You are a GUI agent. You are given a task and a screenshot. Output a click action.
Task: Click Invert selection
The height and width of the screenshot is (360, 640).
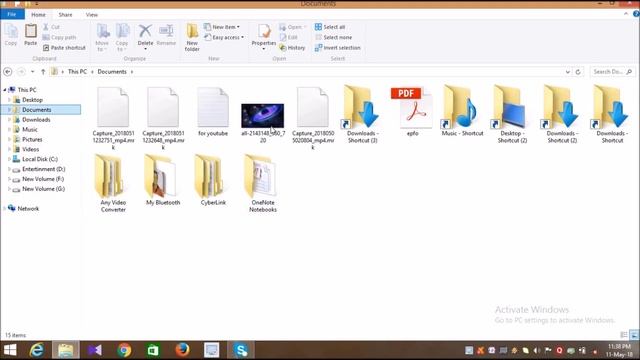[x=338, y=48]
